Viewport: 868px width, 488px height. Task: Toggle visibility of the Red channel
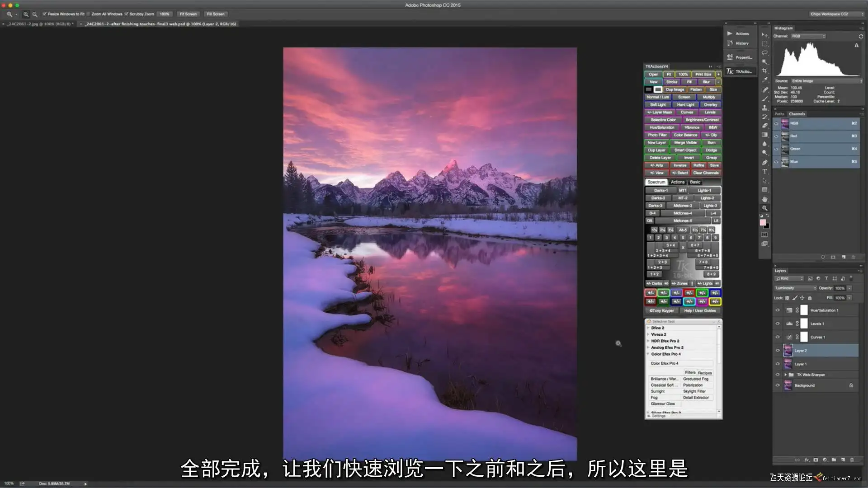click(x=776, y=136)
